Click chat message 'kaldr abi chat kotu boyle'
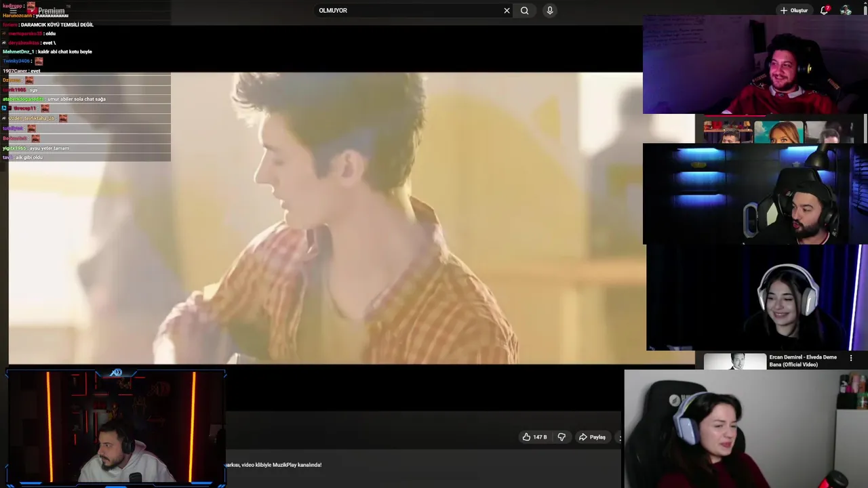The width and height of the screenshot is (868, 488). pos(65,52)
